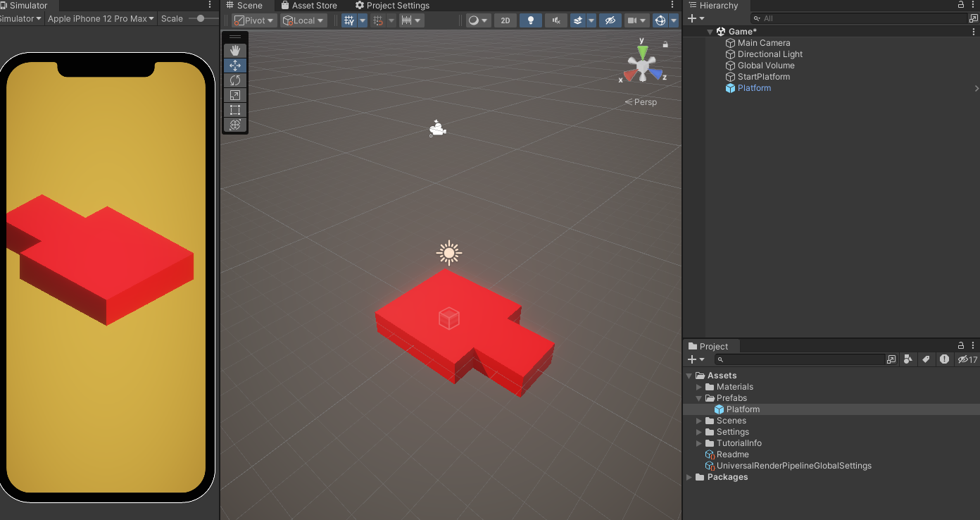
Task: Expand the Packages folder
Action: click(689, 477)
